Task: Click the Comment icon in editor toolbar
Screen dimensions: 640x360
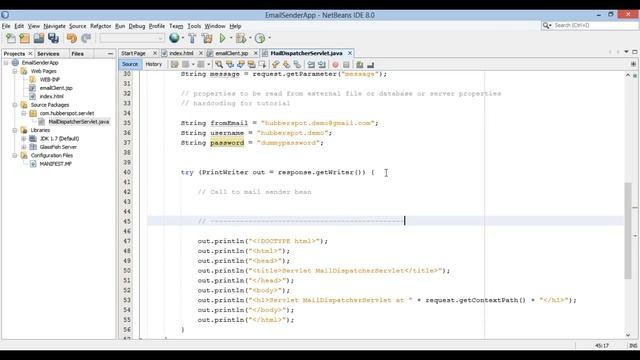Action: click(360, 64)
